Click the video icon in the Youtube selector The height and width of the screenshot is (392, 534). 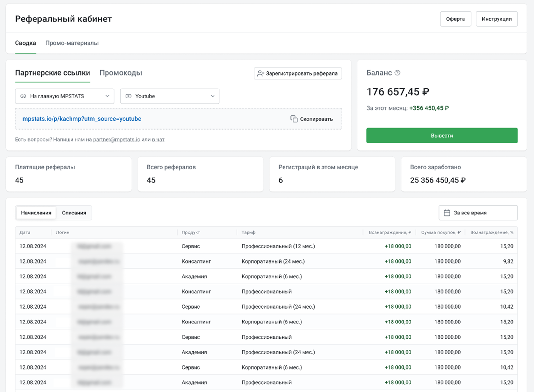pos(128,96)
